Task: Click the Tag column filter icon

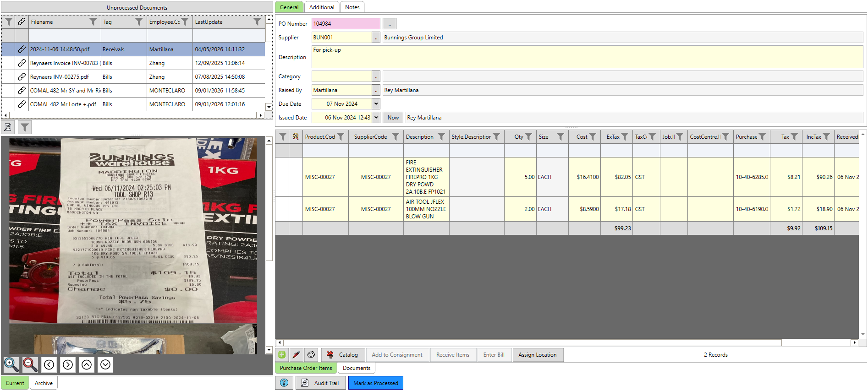Action: coord(139,22)
